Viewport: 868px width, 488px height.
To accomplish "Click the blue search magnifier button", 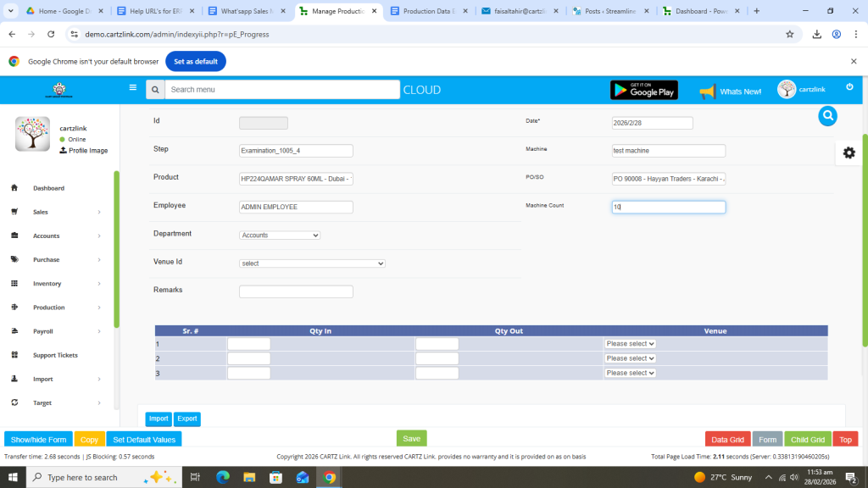I will [x=828, y=116].
